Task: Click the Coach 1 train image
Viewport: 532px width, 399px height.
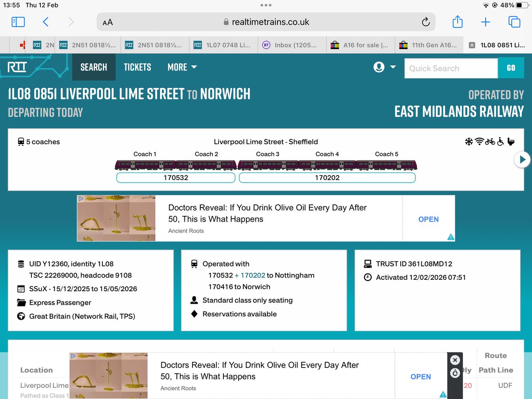Action: tap(145, 165)
